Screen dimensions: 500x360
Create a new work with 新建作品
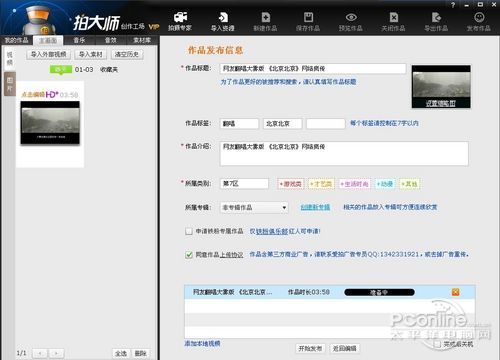[x=265, y=21]
